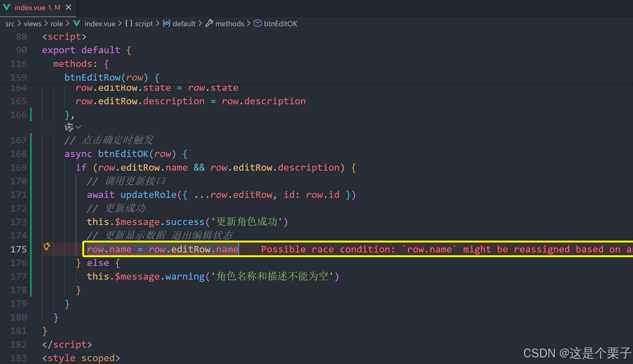Close the index.vue editor tab
This screenshot has width=633, height=364.
coord(68,8)
